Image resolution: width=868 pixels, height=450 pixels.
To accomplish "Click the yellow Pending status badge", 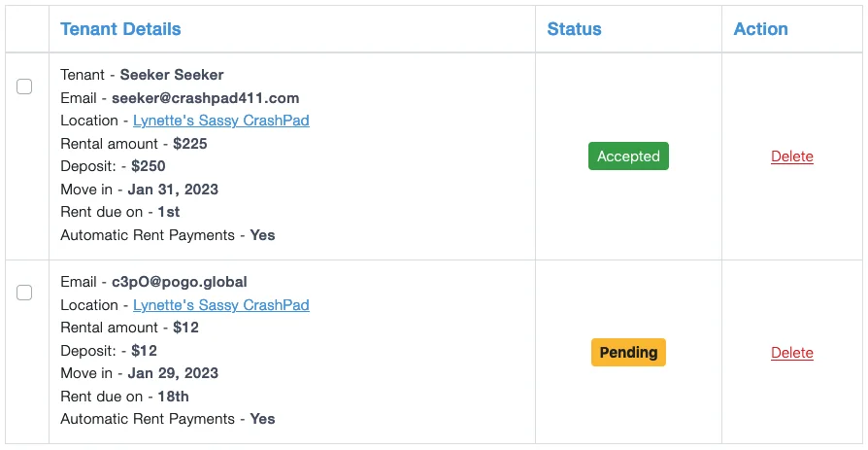I will (x=628, y=353).
